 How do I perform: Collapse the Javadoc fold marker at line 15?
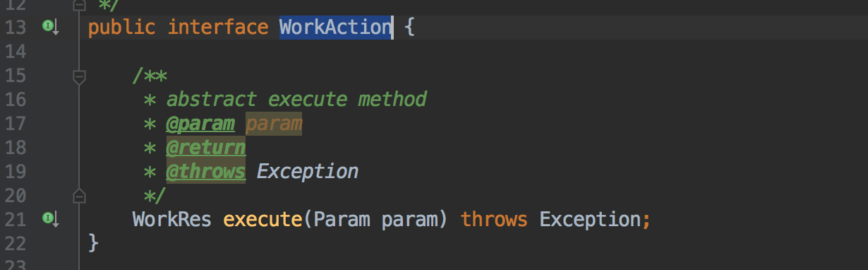coord(79,76)
